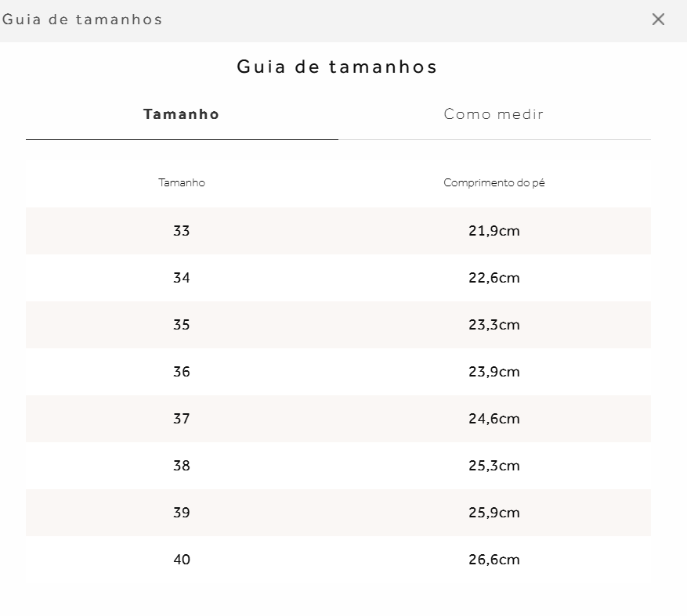Viewport: 687px width, 616px height.
Task: Select the 25,3cm length cell
Action: (494, 466)
